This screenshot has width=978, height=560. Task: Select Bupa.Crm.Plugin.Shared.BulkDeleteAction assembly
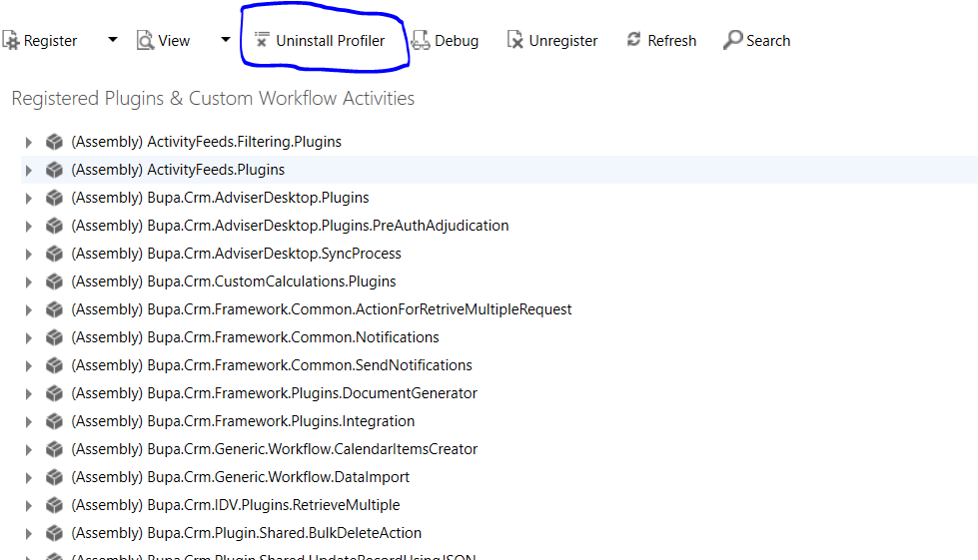[246, 533]
